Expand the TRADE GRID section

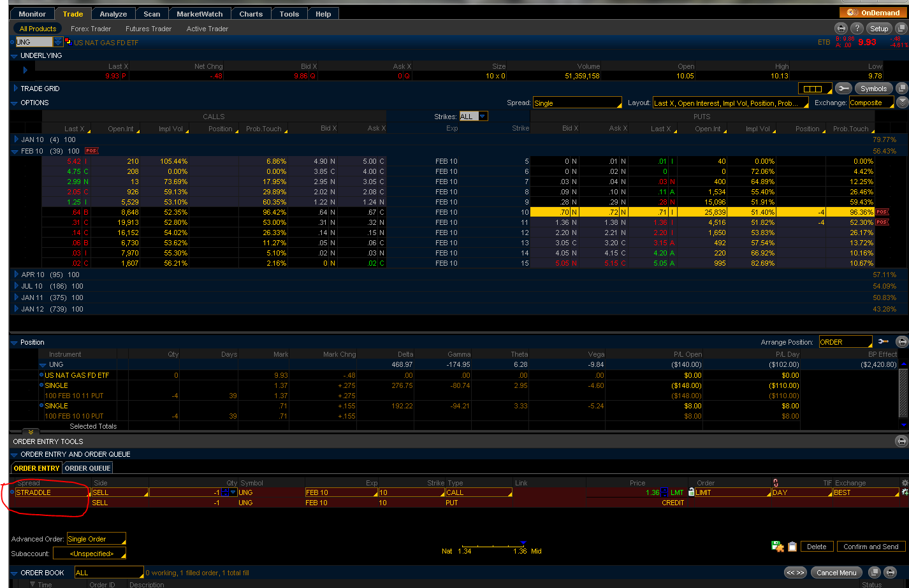pyautogui.click(x=15, y=89)
